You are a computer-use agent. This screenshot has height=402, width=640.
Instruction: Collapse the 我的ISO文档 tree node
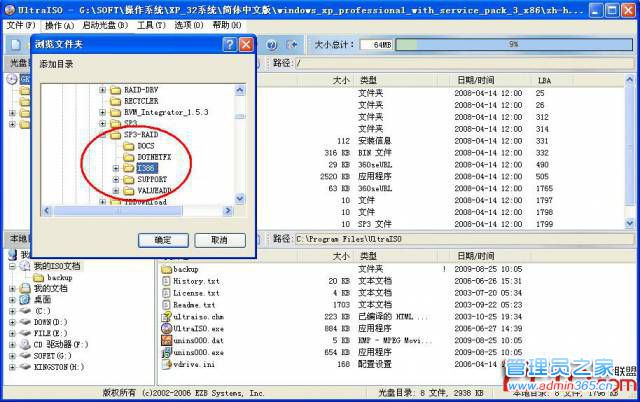point(12,266)
